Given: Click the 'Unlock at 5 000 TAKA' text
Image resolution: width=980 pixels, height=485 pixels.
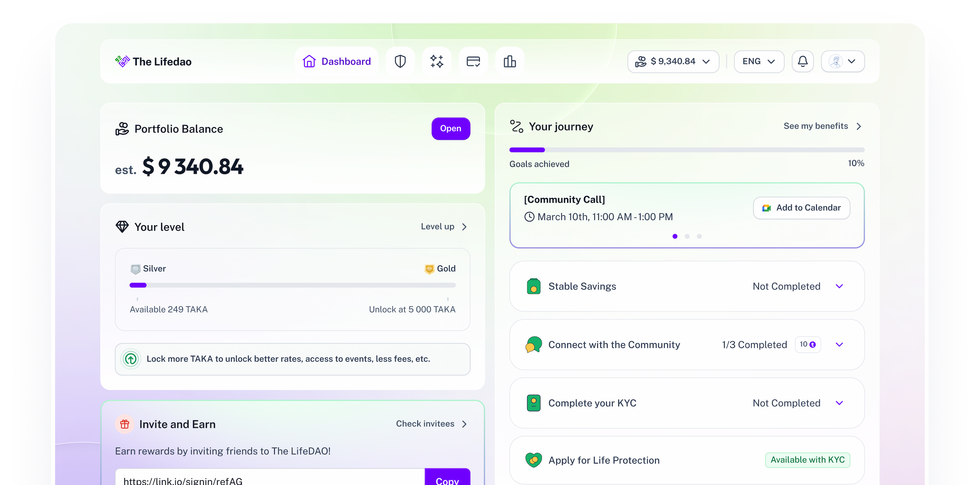Looking at the screenshot, I should (412, 309).
